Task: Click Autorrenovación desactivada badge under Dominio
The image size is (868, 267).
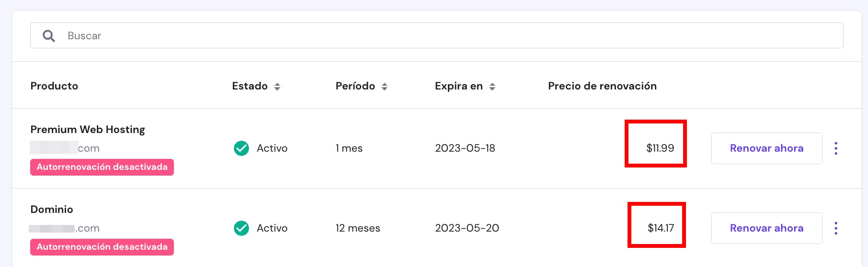Action: 102,247
